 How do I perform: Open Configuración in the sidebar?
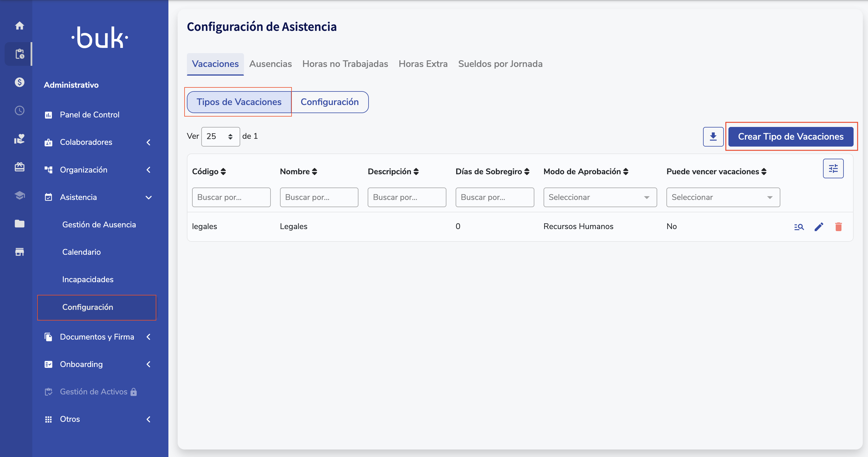[97, 307]
